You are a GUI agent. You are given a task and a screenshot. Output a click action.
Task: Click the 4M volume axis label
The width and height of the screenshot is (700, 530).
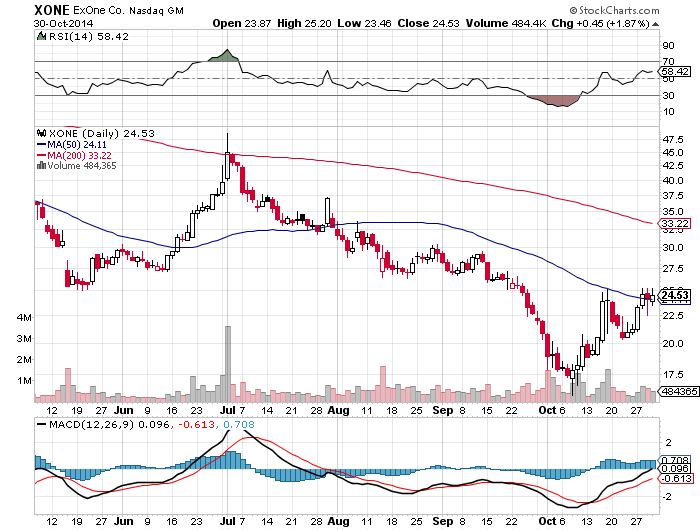click(x=24, y=317)
